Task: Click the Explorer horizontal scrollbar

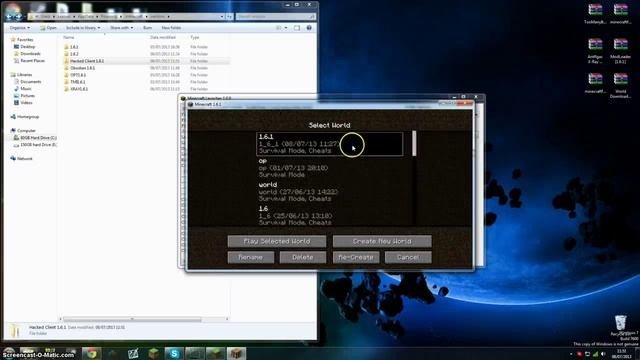Action: click(x=132, y=319)
